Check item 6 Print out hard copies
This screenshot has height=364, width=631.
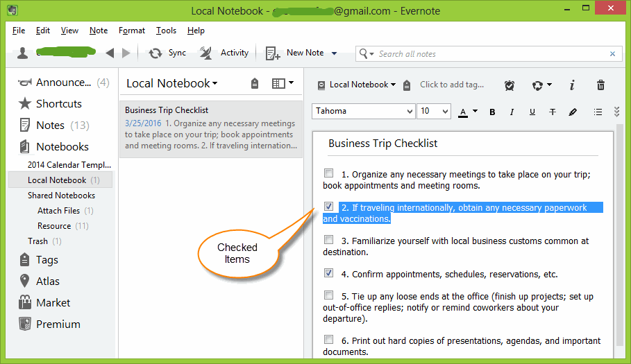coord(329,340)
